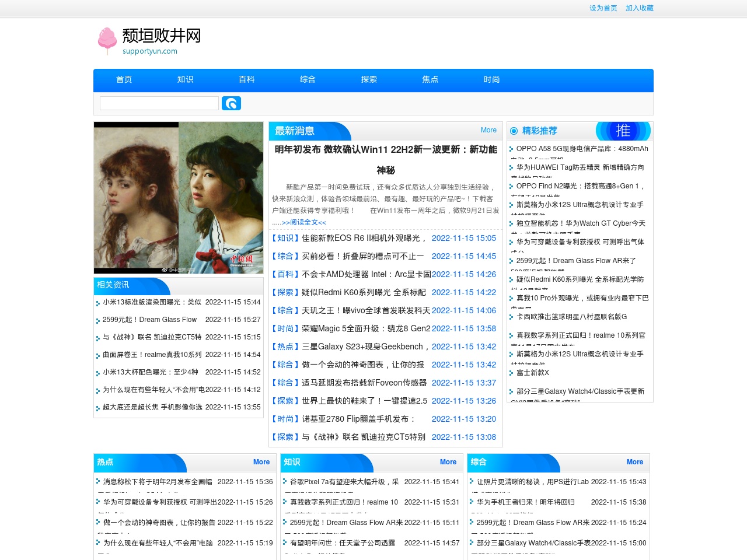747x560 pixels.
Task: Click the 推 badge icon in 精彩推荐
Action: (623, 131)
